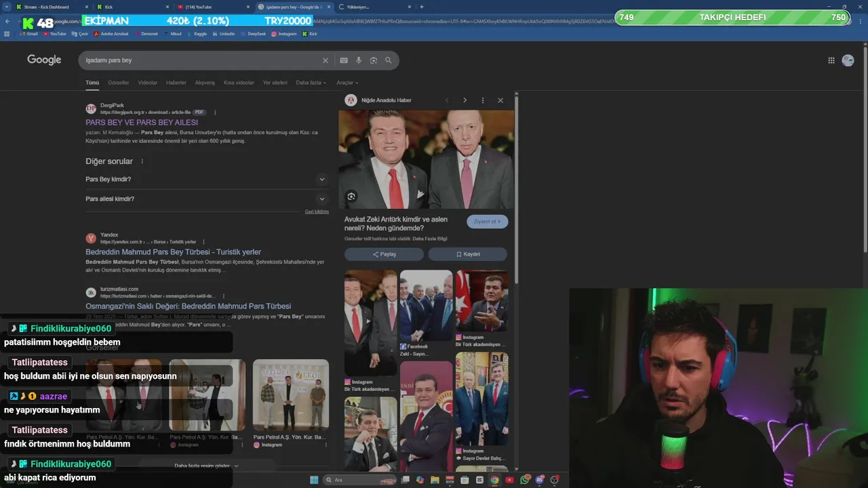Open the DeepSeek bookmark

click(253, 34)
